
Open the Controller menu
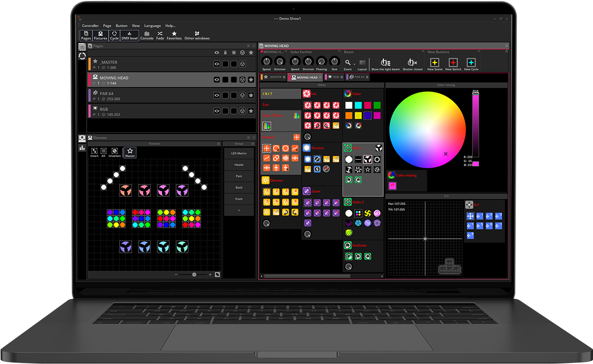90,26
